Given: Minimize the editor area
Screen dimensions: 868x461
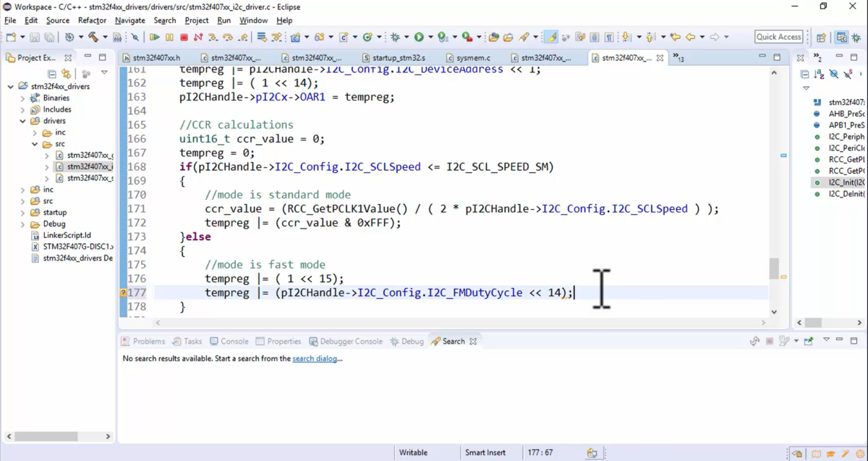Looking at the screenshot, I should point(762,56).
